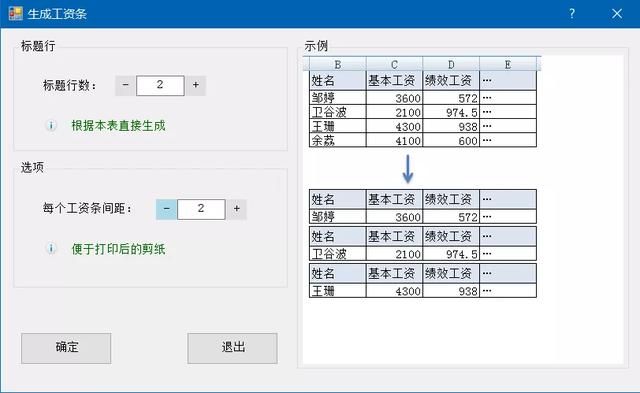Click the 王珊 cell in the lower payslip
Screen dimensions: 640x393
(338, 291)
